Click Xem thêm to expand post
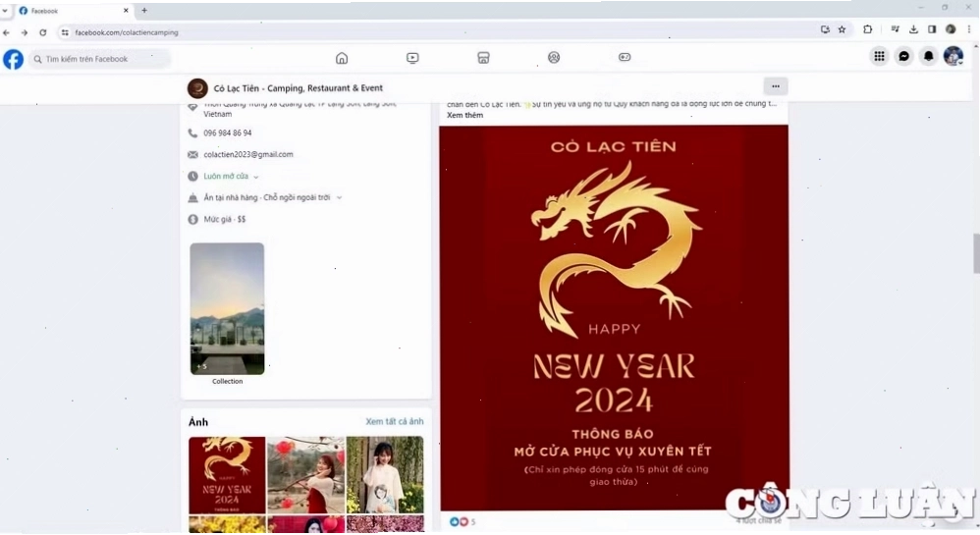The image size is (980, 535). point(464,115)
